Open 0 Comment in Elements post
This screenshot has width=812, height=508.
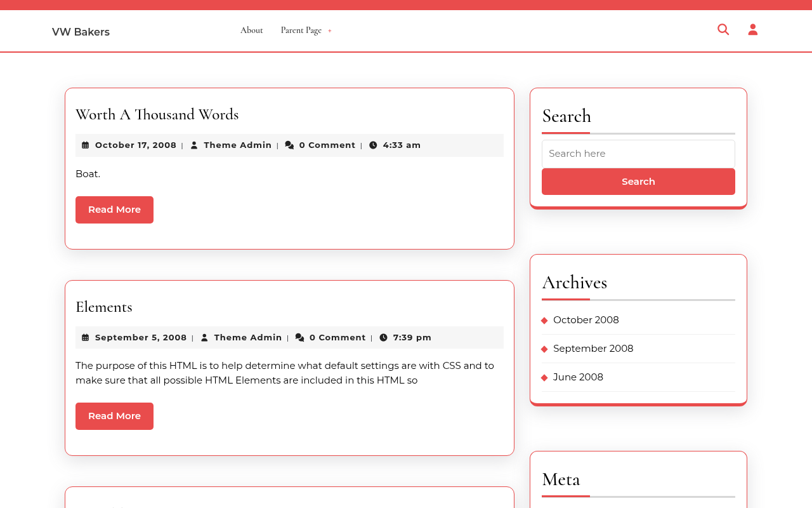pyautogui.click(x=337, y=338)
